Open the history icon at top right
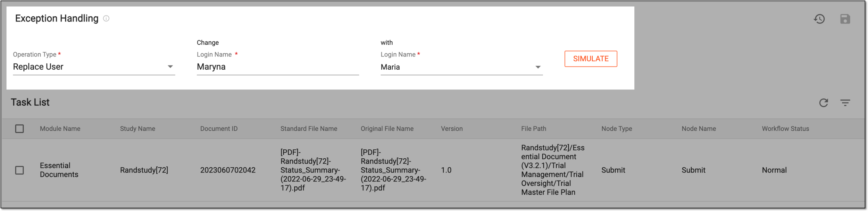The height and width of the screenshot is (211, 868). [x=819, y=19]
